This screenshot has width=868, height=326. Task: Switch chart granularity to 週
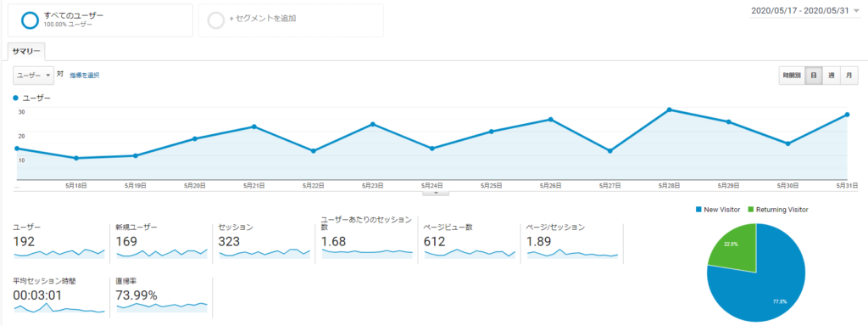tap(831, 76)
